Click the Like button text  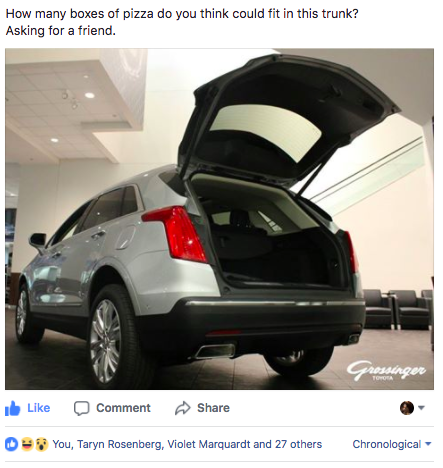pos(39,408)
